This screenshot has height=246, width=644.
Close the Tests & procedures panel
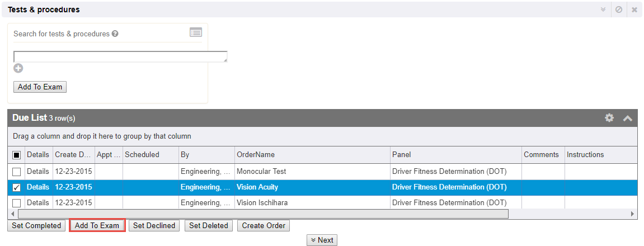pos(634,10)
